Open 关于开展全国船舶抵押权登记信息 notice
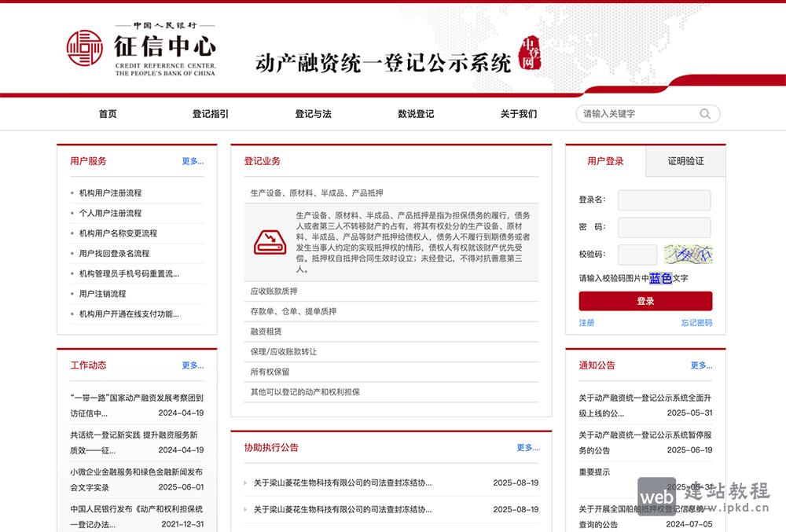Image resolution: width=786 pixels, height=532 pixels. [x=645, y=516]
